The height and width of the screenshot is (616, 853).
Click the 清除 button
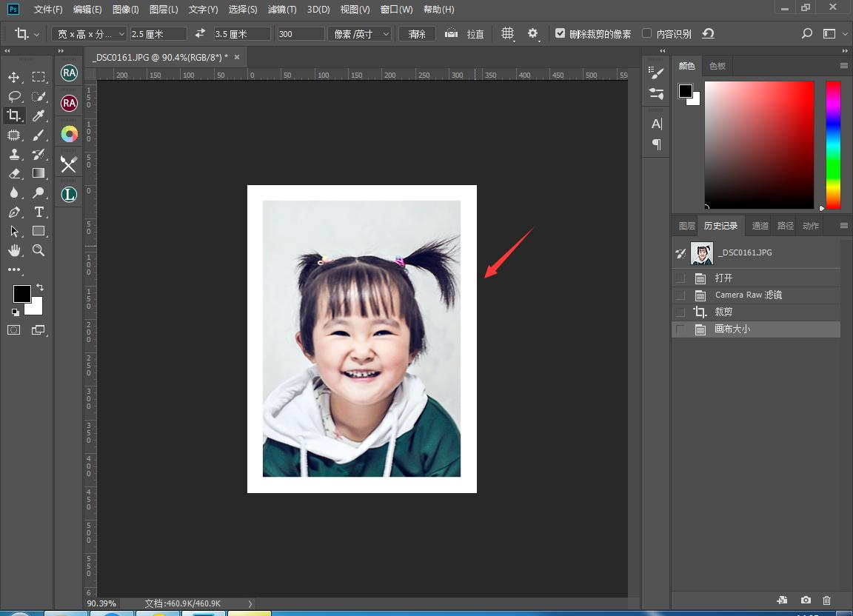point(417,34)
